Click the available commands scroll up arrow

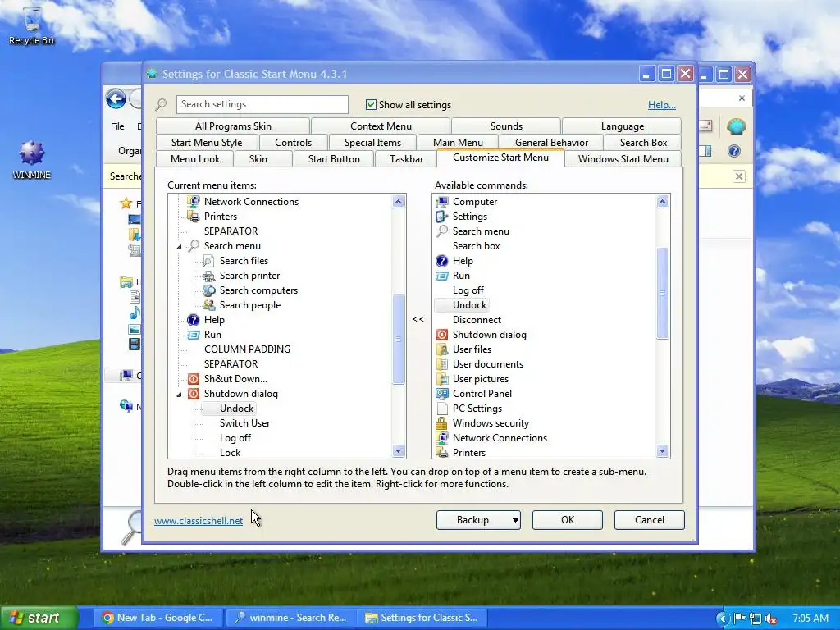(x=663, y=202)
